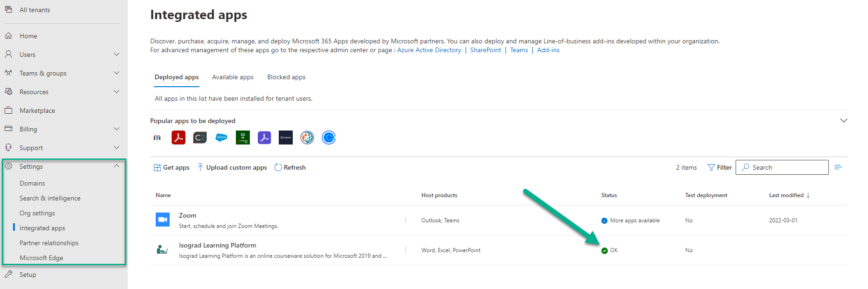Click the Test deployment column header
Viewport: 868px width, 289px height.
tap(706, 195)
